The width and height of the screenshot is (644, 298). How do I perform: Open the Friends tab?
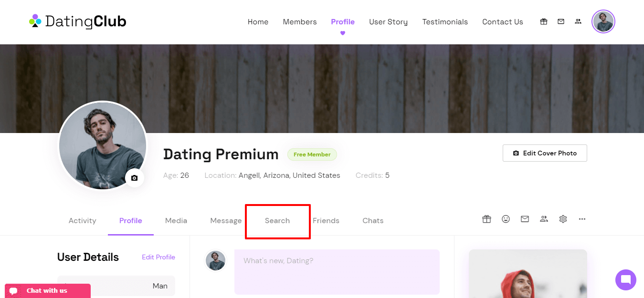(x=326, y=221)
